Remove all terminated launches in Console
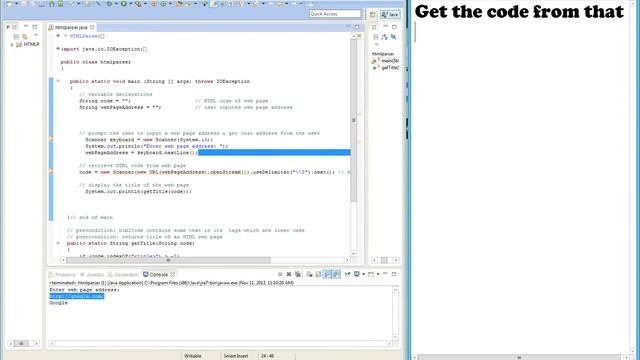Image resolution: width=640 pixels, height=360 pixels. [x=298, y=274]
